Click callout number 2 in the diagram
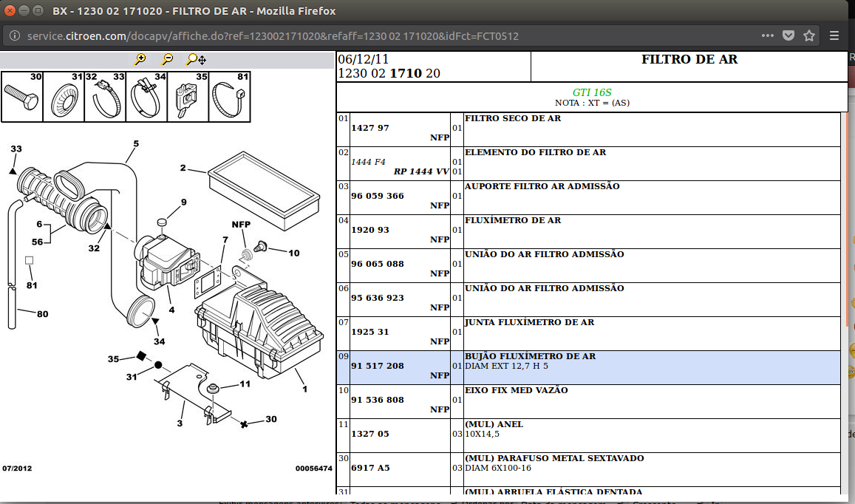Viewport: 855px width, 504px height. pyautogui.click(x=183, y=168)
